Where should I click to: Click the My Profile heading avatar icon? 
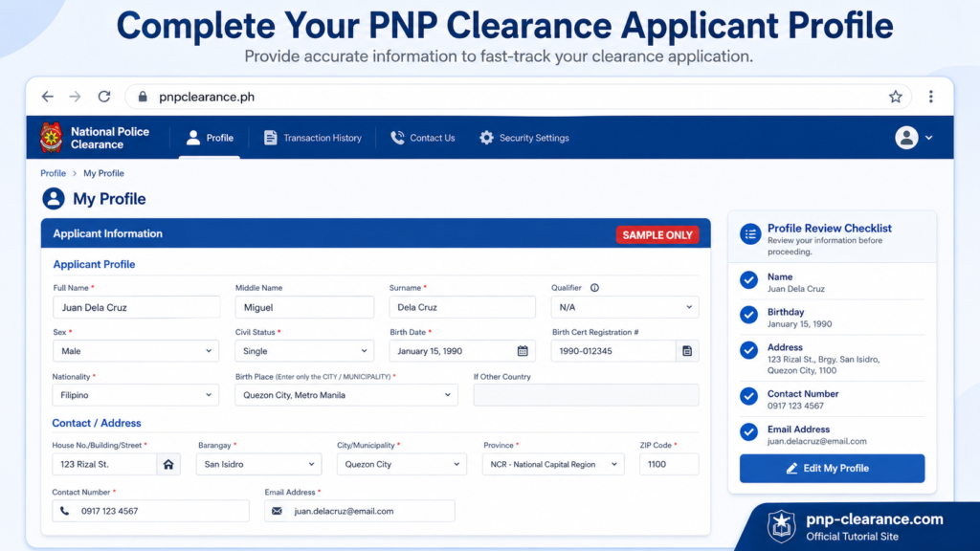(x=54, y=199)
